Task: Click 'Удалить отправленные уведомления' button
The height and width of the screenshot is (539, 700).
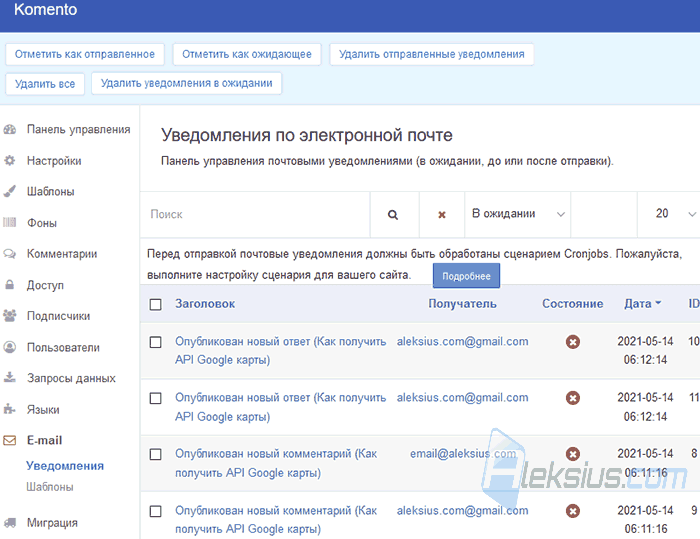Action: pos(432,54)
